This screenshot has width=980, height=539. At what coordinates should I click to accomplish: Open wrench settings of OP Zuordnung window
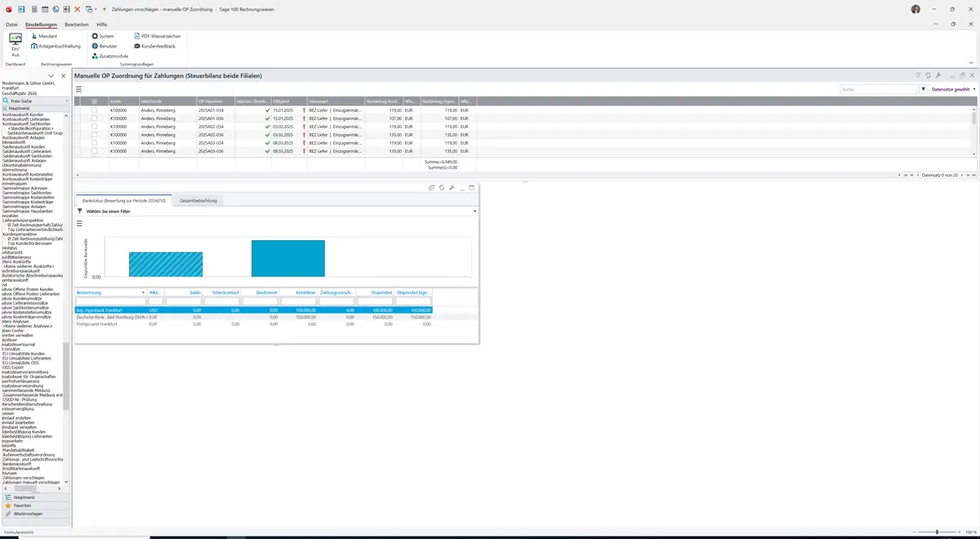(x=938, y=75)
